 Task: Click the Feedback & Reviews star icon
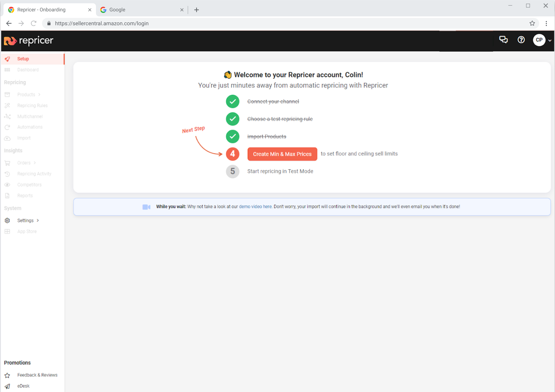(7, 375)
